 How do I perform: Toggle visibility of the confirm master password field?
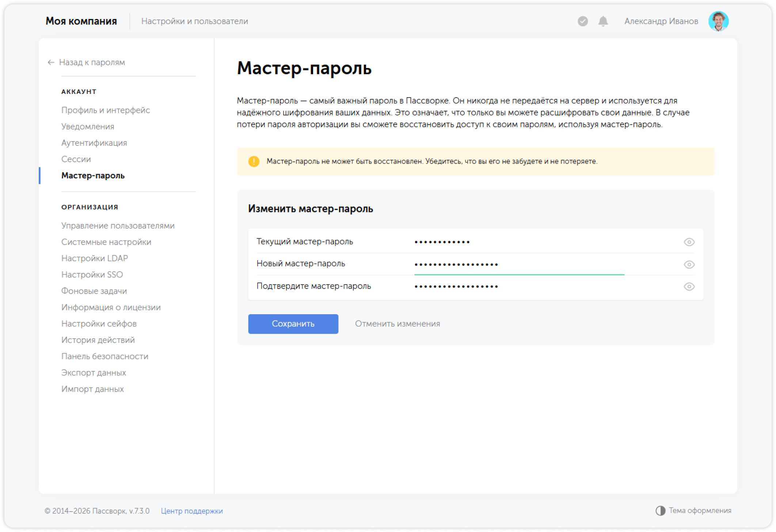click(689, 286)
